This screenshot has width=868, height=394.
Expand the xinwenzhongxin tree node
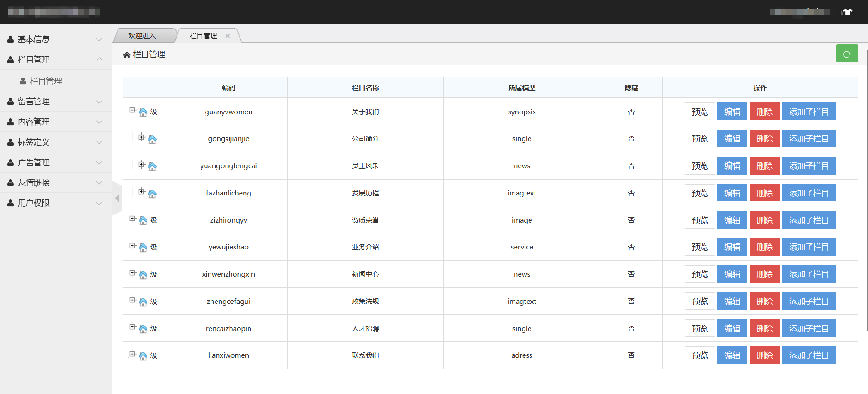pyautogui.click(x=132, y=272)
